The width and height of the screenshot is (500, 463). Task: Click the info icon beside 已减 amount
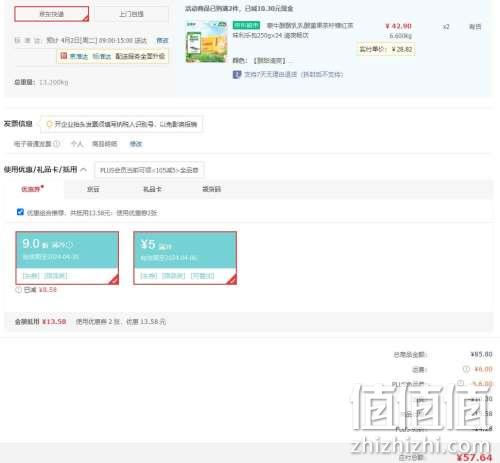click(19, 290)
